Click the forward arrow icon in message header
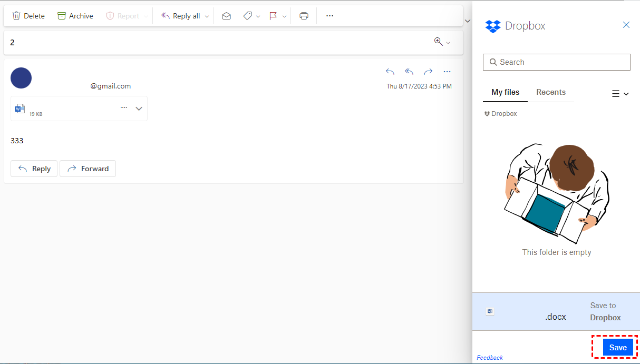The width and height of the screenshot is (640, 364). (428, 72)
